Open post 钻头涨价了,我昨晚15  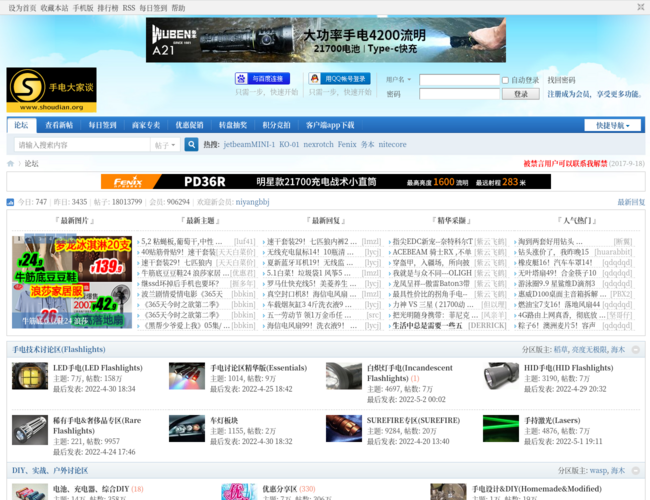(x=553, y=252)
